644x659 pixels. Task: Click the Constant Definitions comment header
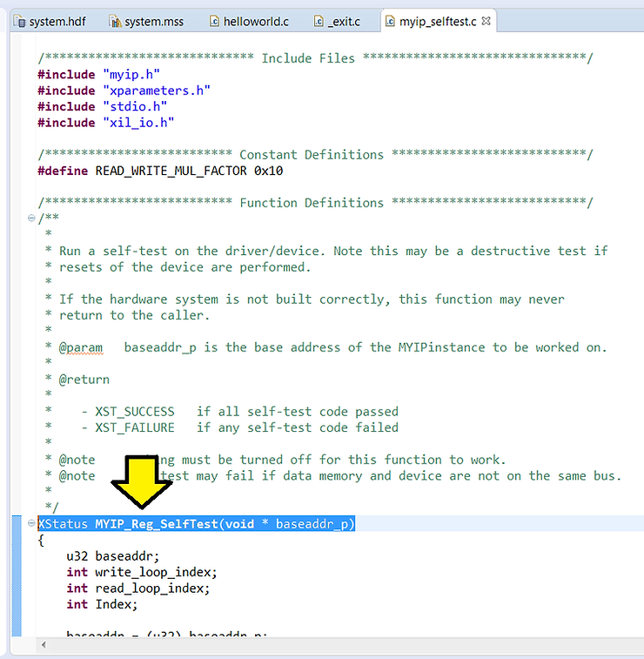316,155
